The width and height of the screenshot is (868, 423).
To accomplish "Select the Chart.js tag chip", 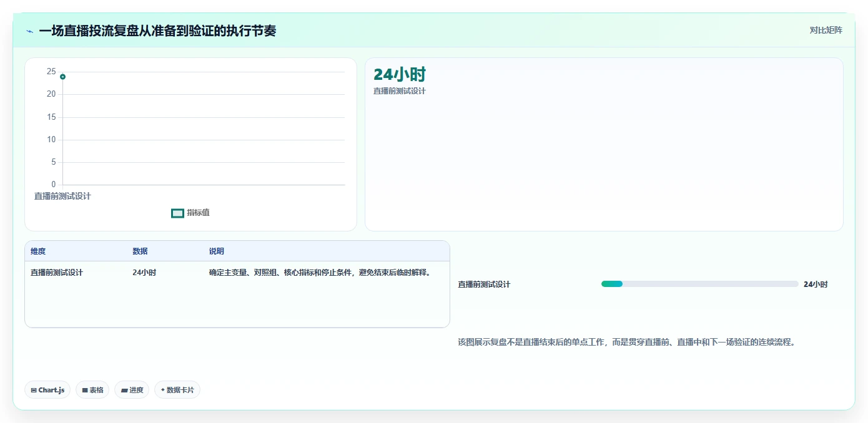I will (x=47, y=390).
